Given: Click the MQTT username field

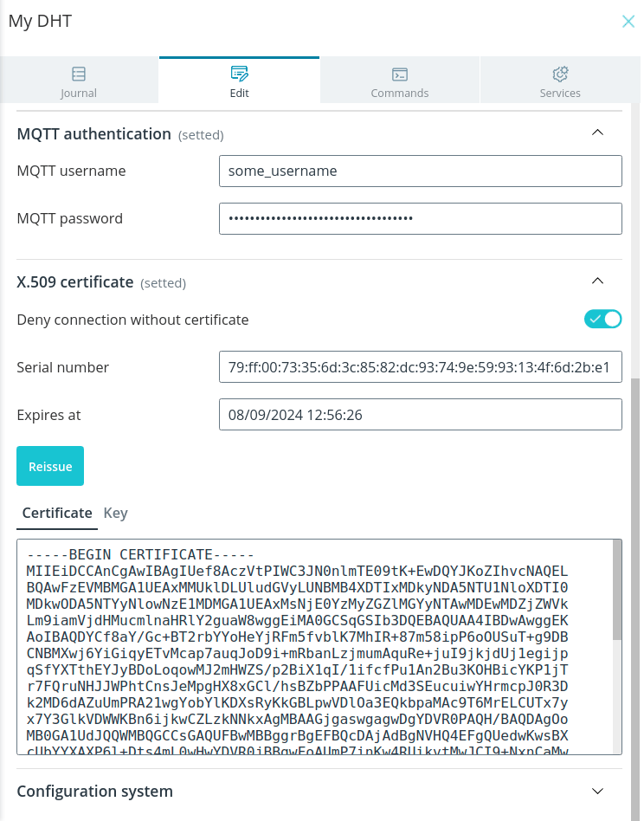Looking at the screenshot, I should (421, 171).
